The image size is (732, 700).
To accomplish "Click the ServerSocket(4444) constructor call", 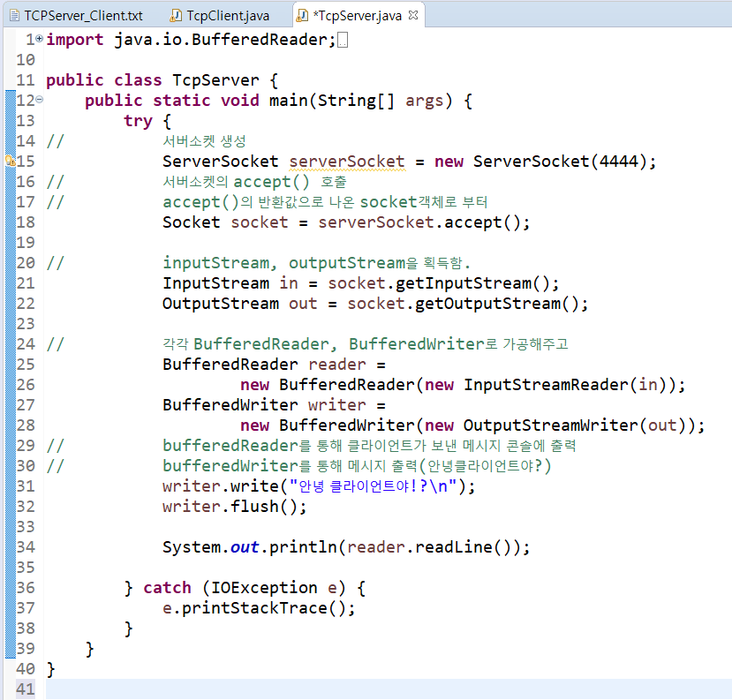I will [x=560, y=162].
